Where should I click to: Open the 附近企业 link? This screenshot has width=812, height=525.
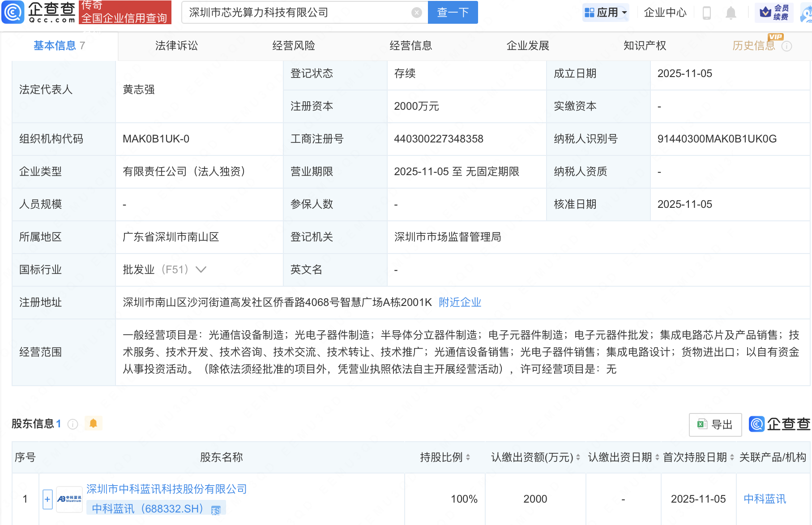(x=460, y=302)
